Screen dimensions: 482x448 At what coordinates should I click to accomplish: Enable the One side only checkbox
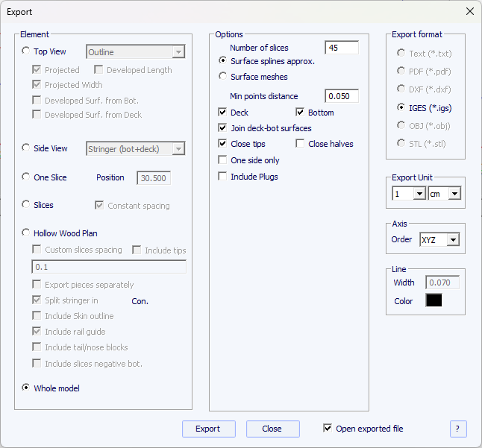point(222,160)
